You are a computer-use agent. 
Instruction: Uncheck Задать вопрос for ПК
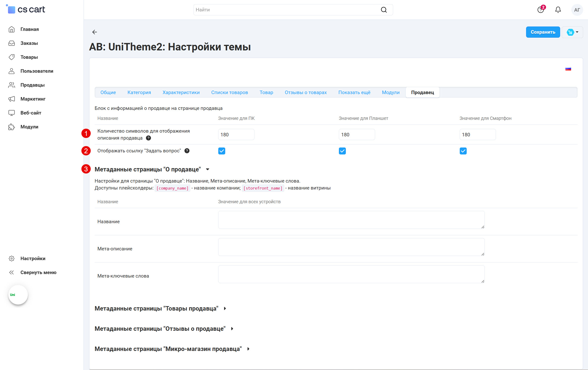click(x=222, y=151)
